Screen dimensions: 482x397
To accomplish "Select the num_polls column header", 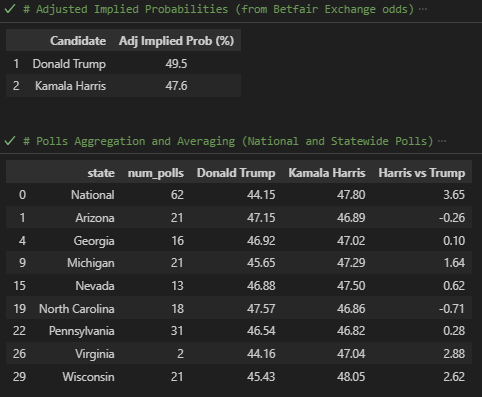I will pos(156,173).
